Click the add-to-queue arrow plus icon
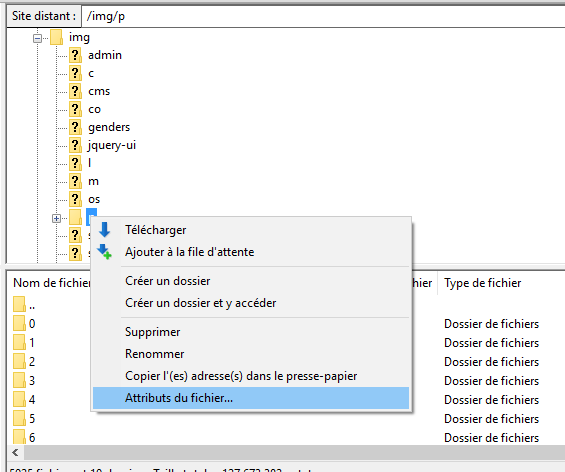 click(104, 251)
